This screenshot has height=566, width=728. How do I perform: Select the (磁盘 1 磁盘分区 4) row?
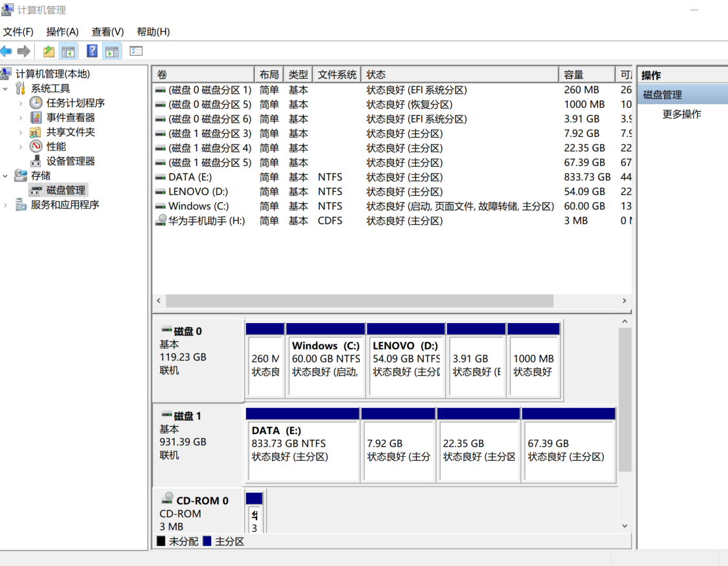[392, 148]
